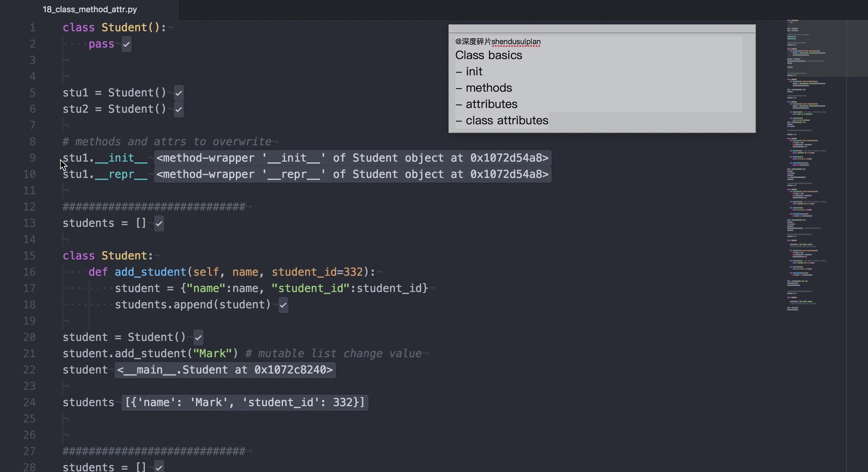The width and height of the screenshot is (868, 472).
Task: Click the checkmark result beside pass
Action: tap(127, 44)
